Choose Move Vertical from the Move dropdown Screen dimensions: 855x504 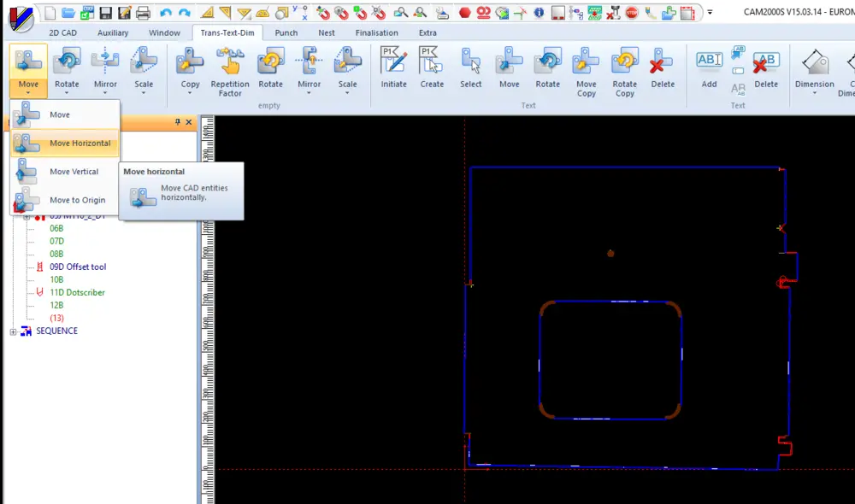click(x=74, y=172)
